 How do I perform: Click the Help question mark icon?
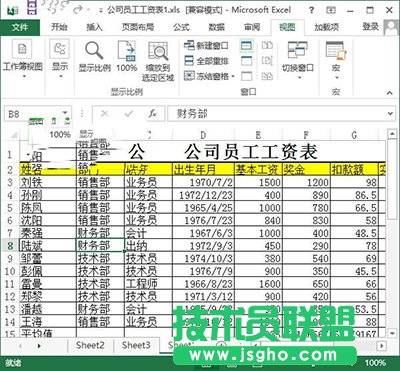pos(311,10)
